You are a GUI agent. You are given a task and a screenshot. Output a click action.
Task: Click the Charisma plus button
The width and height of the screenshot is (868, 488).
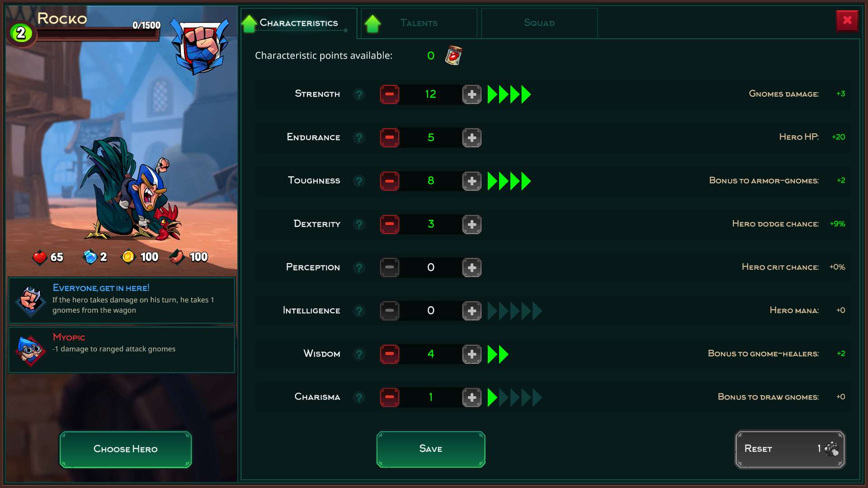coord(472,397)
